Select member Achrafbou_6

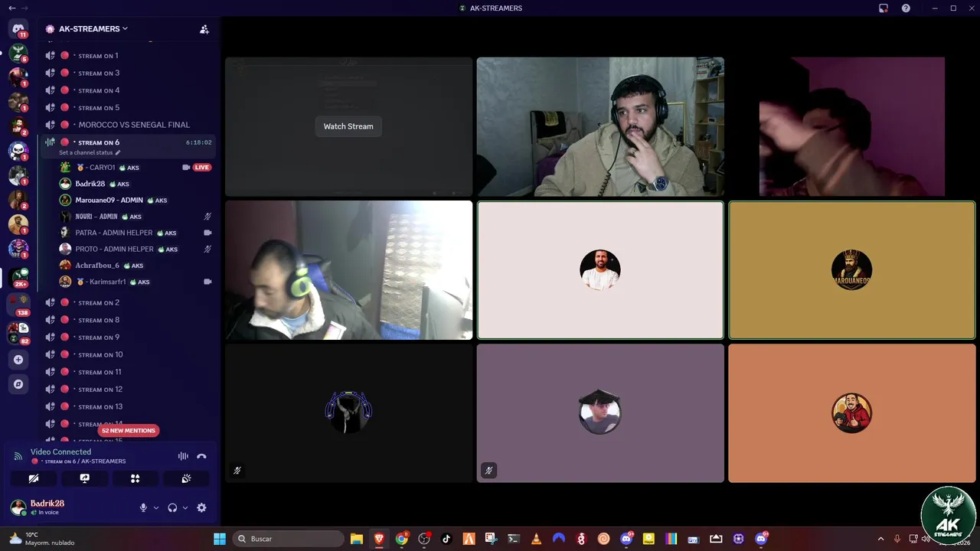pyautogui.click(x=136, y=266)
